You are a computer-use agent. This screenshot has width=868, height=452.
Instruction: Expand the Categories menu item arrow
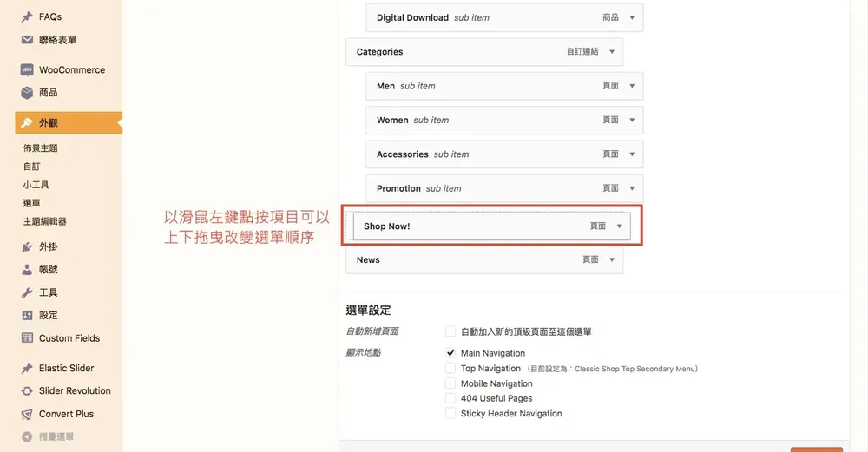click(612, 51)
